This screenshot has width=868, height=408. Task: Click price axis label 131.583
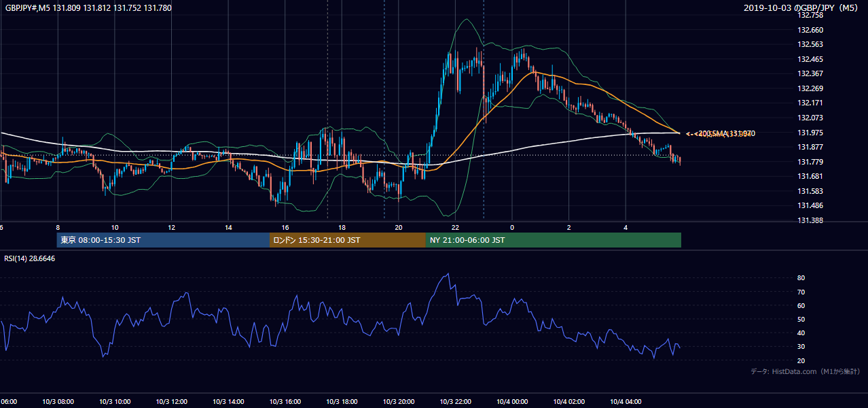[x=810, y=191]
